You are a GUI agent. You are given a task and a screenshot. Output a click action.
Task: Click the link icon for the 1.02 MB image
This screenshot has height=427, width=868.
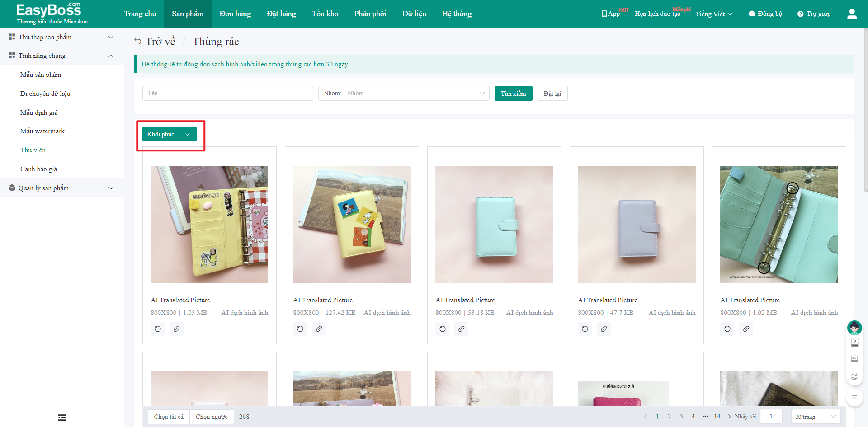tap(746, 329)
